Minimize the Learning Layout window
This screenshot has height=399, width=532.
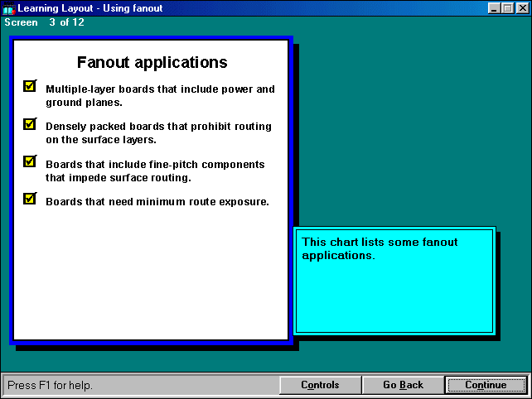494,8
